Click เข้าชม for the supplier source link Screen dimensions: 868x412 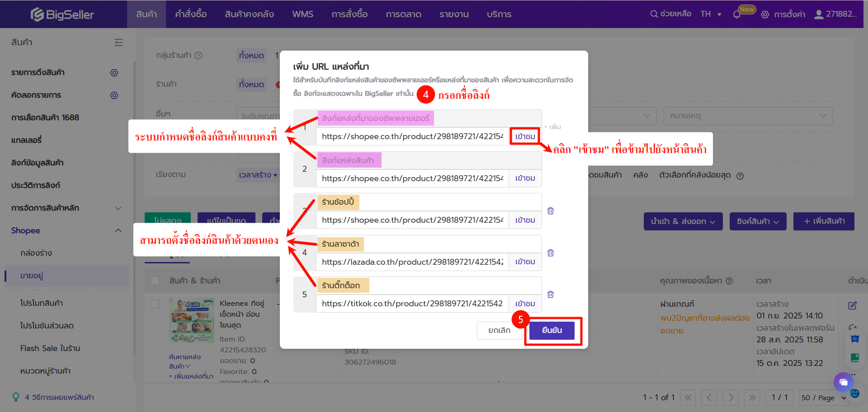(525, 136)
